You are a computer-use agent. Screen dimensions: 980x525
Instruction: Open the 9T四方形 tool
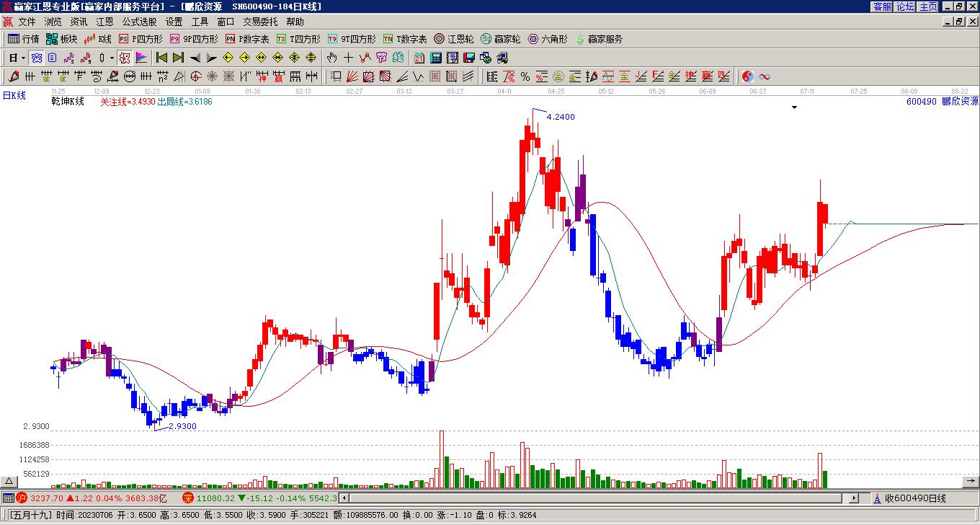[x=352, y=39]
